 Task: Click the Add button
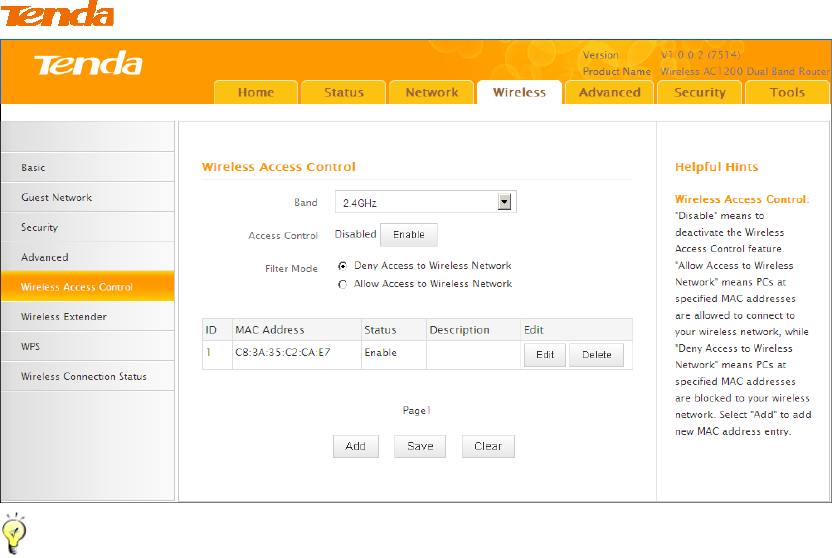coord(356,446)
